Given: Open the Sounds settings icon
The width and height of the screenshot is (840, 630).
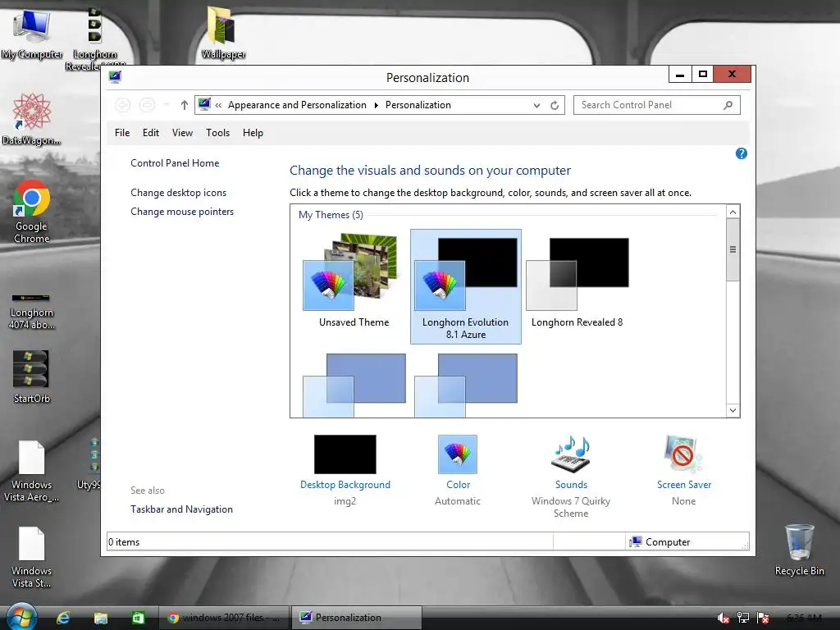Looking at the screenshot, I should click(571, 454).
